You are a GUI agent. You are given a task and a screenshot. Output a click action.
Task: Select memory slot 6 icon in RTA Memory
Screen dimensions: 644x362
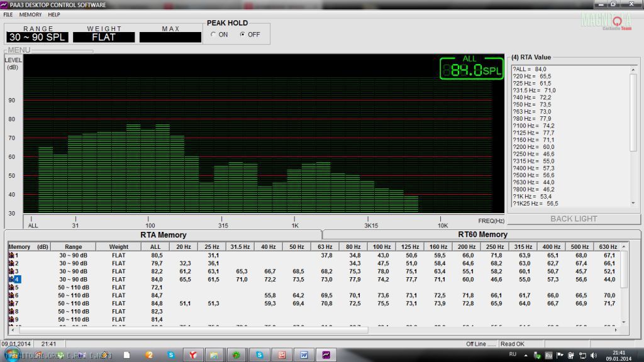pos(11,295)
